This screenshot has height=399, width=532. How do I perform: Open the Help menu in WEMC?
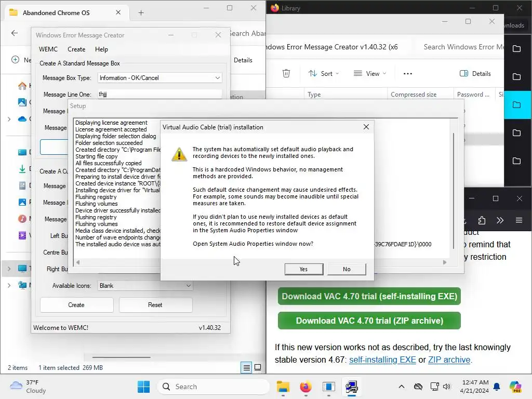pyautogui.click(x=101, y=49)
